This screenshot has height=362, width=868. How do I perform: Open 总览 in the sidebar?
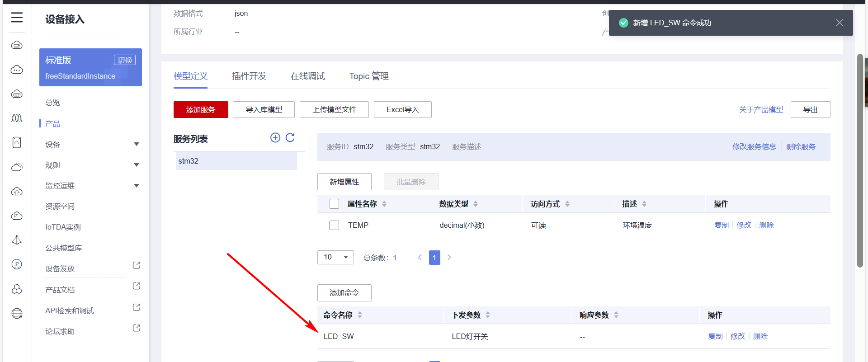(x=52, y=103)
